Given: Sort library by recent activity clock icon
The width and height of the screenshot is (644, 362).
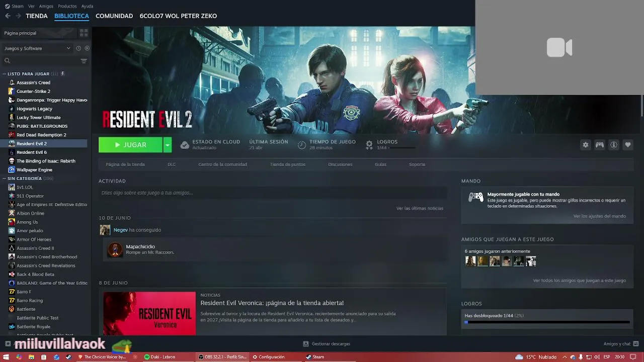Looking at the screenshot, I should (x=78, y=48).
